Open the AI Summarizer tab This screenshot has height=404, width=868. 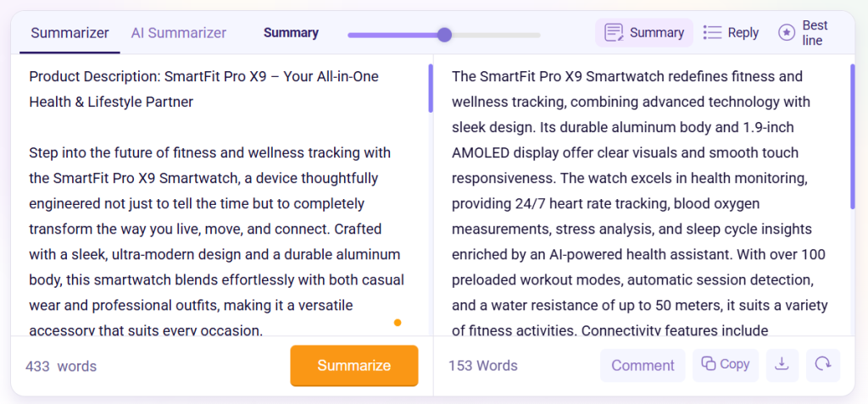click(x=178, y=33)
